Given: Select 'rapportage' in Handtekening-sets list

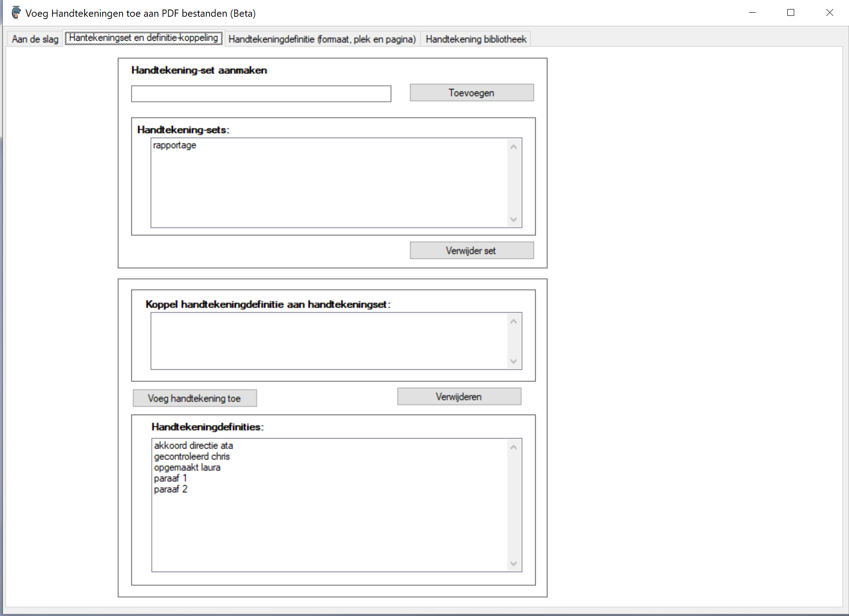Looking at the screenshot, I should click(175, 145).
